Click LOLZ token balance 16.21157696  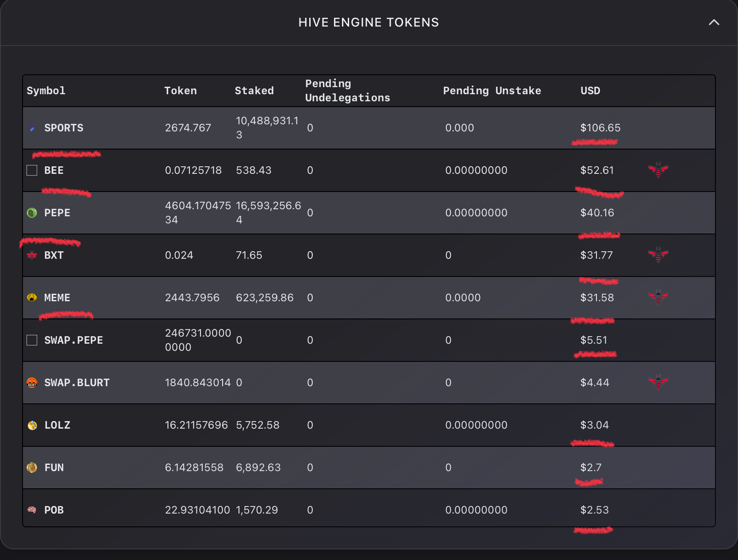coord(196,425)
